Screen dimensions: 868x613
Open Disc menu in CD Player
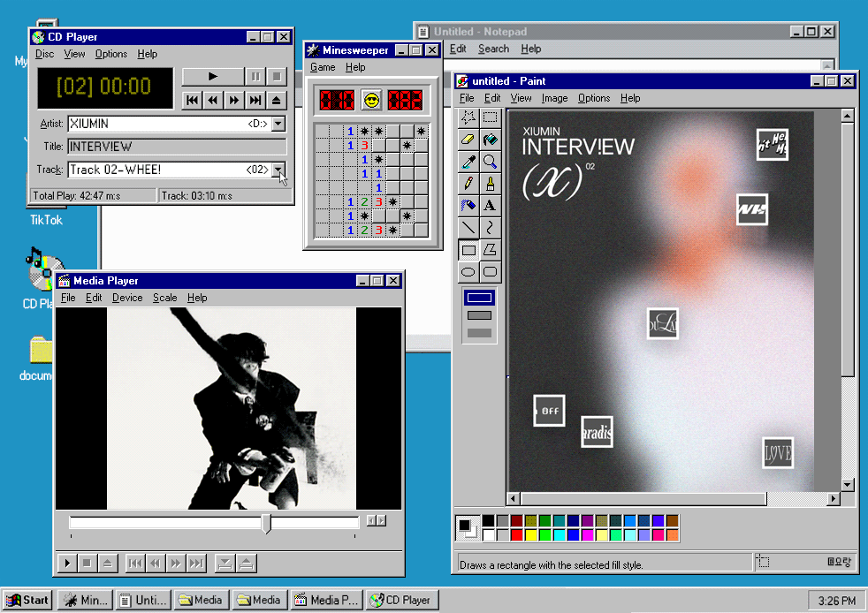click(x=45, y=54)
